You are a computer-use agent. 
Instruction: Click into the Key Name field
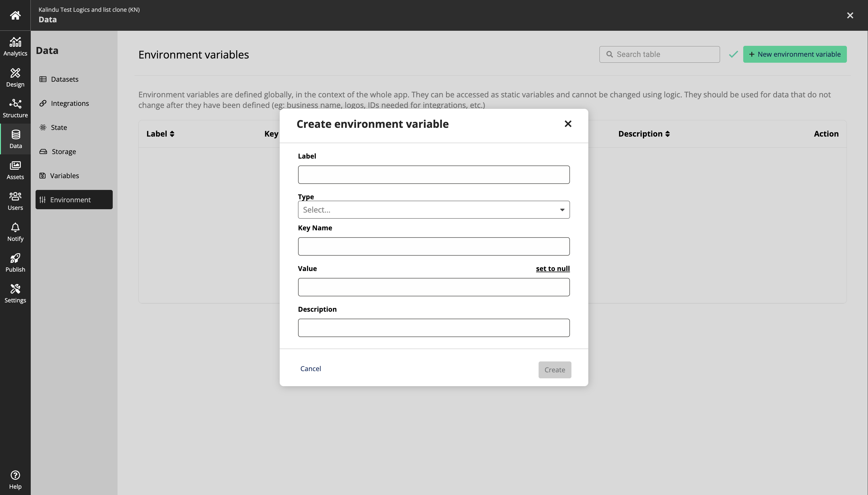[x=434, y=247]
